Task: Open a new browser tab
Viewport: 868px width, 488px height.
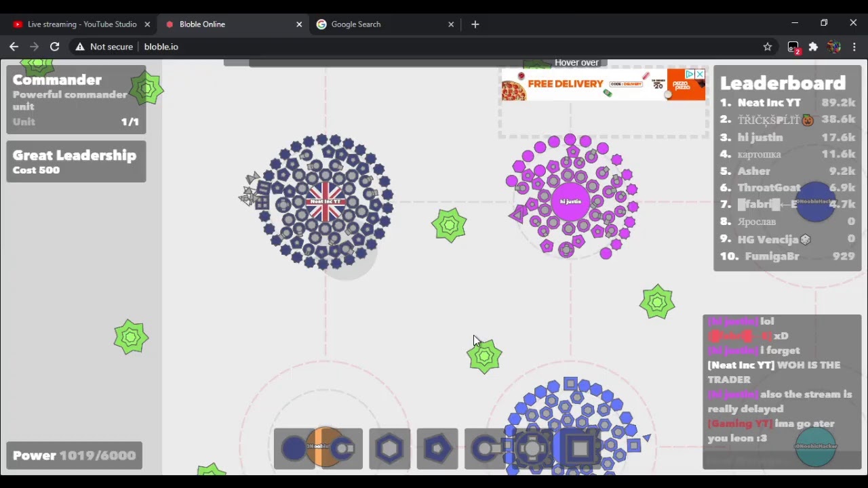Action: (475, 24)
